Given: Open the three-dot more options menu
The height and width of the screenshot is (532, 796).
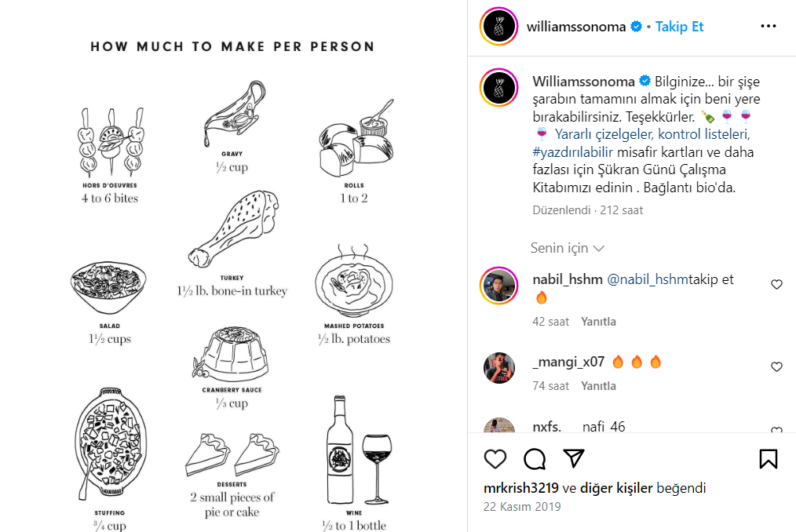Looking at the screenshot, I should [768, 27].
